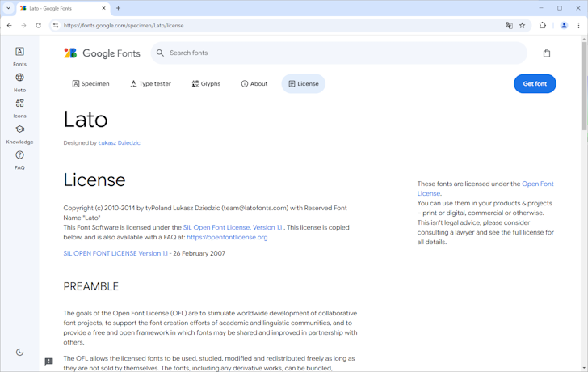Toggle dark mode moon icon
This screenshot has height=372, width=588.
coord(19,352)
